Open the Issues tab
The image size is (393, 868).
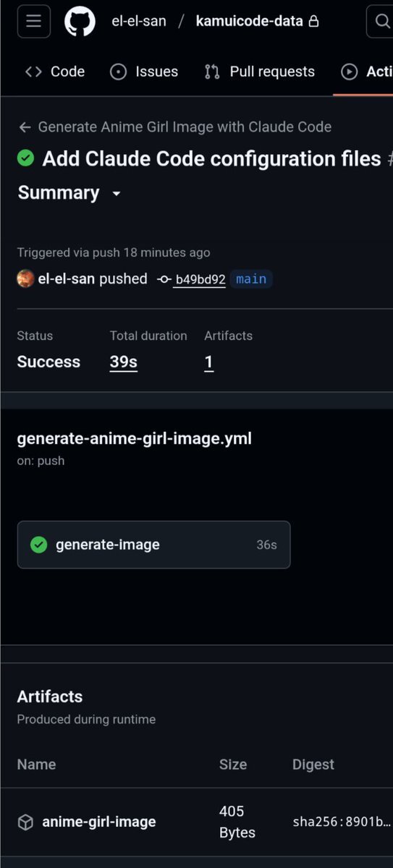143,72
